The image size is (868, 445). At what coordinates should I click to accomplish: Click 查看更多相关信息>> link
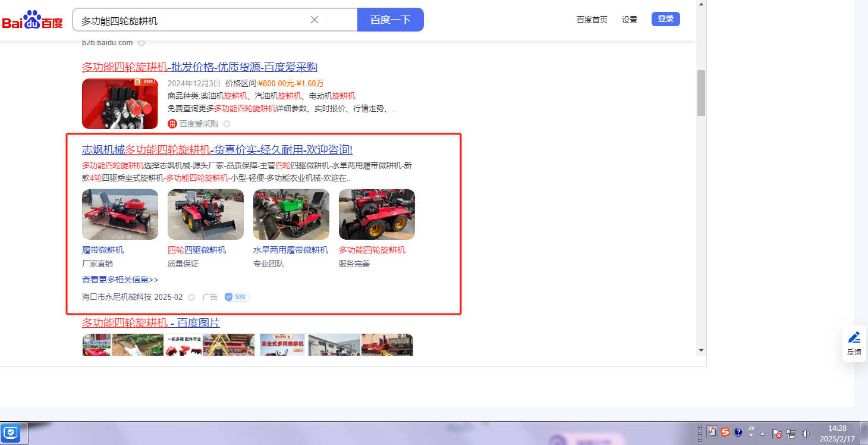(x=120, y=280)
